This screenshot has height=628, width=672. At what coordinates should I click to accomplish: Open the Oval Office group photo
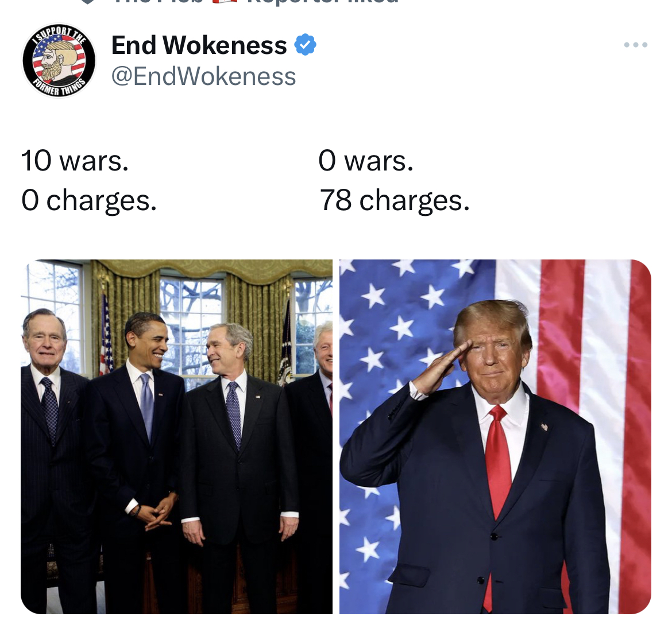click(x=176, y=436)
